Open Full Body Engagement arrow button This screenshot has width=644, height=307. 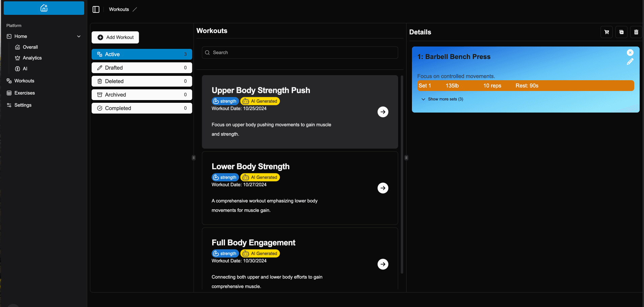(x=383, y=264)
